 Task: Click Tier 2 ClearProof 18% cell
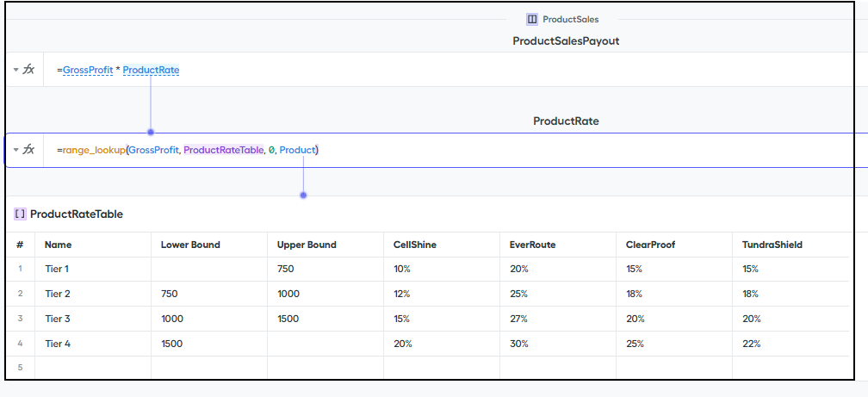tap(674, 294)
